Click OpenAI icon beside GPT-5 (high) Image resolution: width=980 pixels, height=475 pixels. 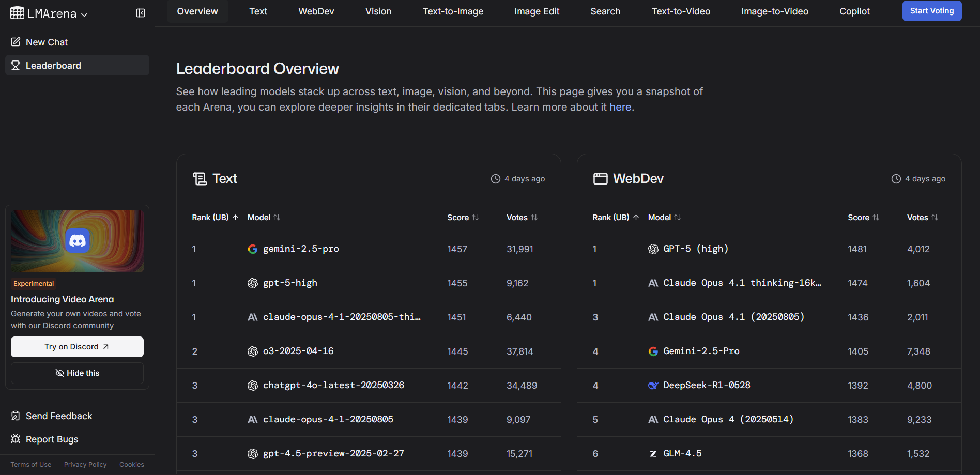coord(653,249)
